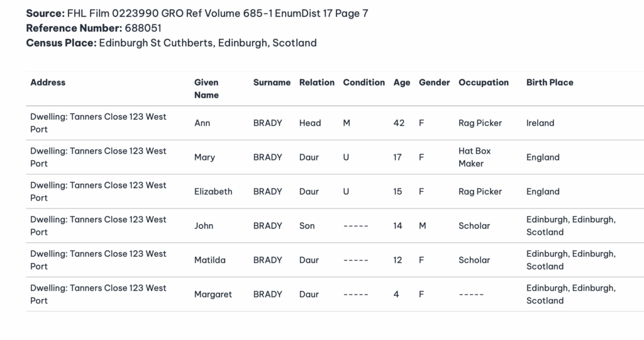Click the Surname column header
Screen dimensions: 644x340
pos(272,82)
